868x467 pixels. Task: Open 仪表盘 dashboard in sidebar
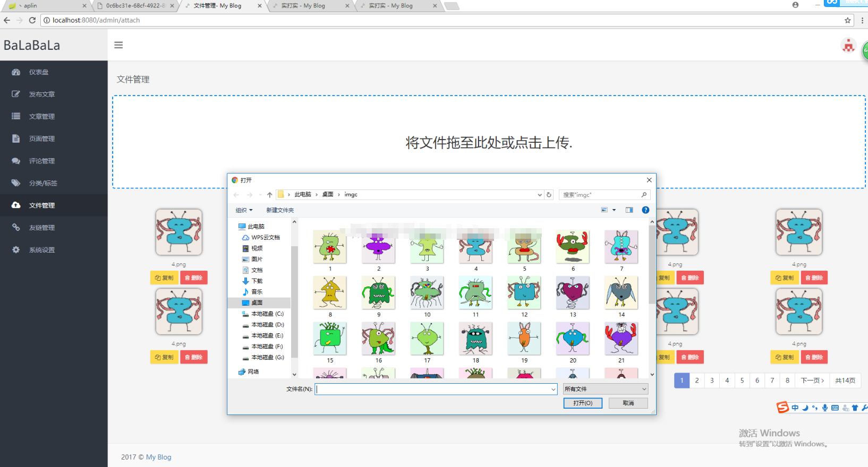pyautogui.click(x=39, y=72)
